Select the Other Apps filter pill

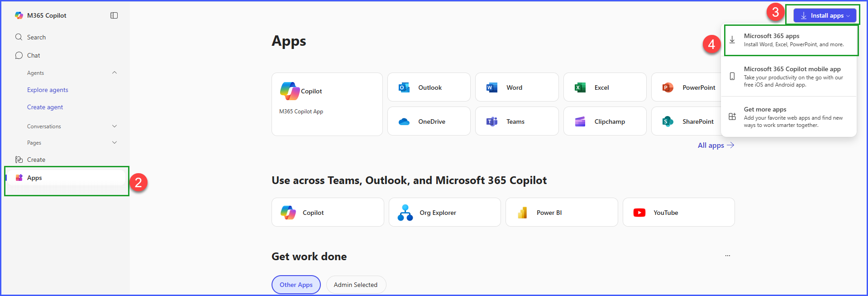[296, 285]
